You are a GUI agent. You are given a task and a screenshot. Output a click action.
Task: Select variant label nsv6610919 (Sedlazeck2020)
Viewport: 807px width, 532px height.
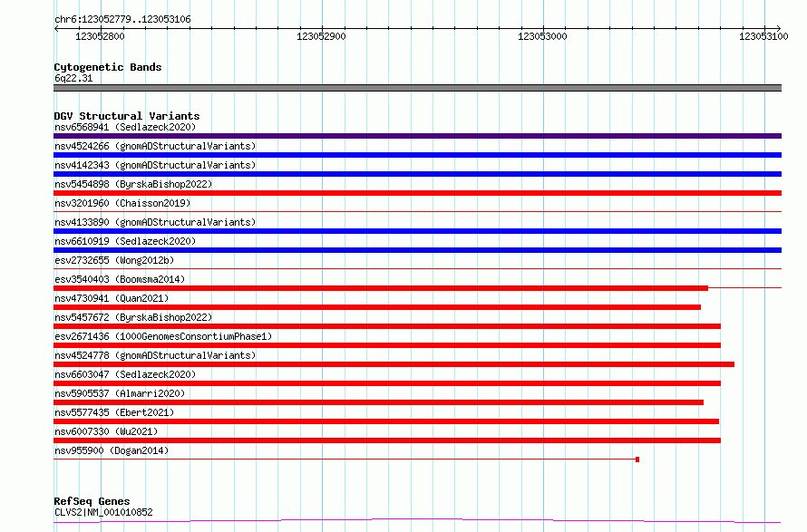[x=125, y=241]
